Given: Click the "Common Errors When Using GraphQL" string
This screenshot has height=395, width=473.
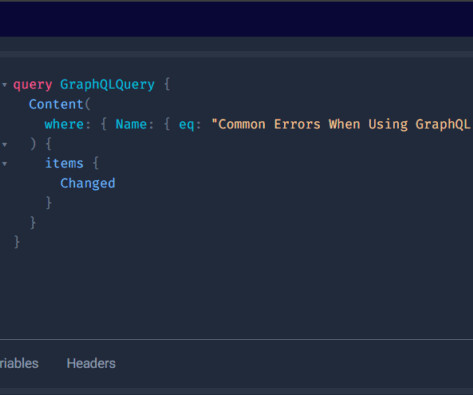Looking at the screenshot, I should coord(342,124).
